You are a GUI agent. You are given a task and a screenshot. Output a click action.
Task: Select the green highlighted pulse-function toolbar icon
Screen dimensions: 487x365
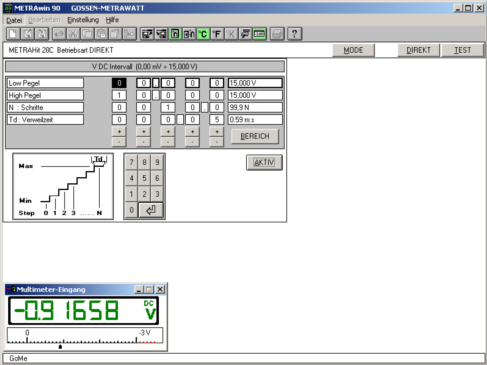[x=175, y=34]
